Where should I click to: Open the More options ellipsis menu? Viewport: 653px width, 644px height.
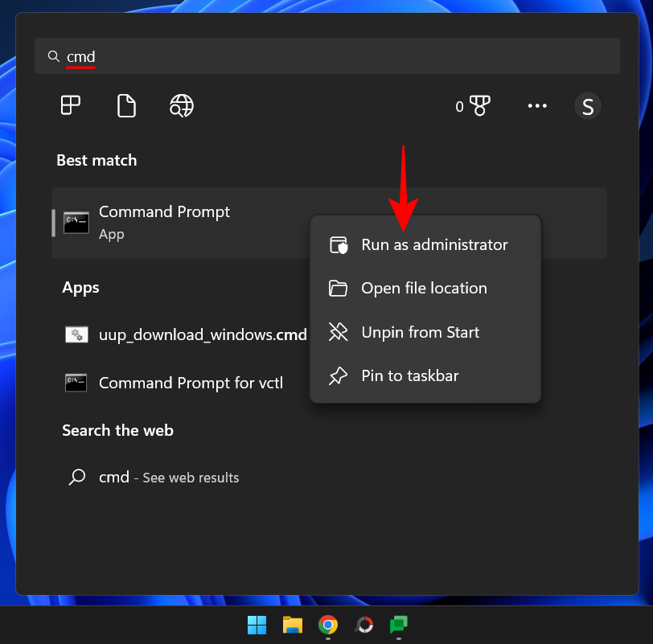(x=537, y=105)
